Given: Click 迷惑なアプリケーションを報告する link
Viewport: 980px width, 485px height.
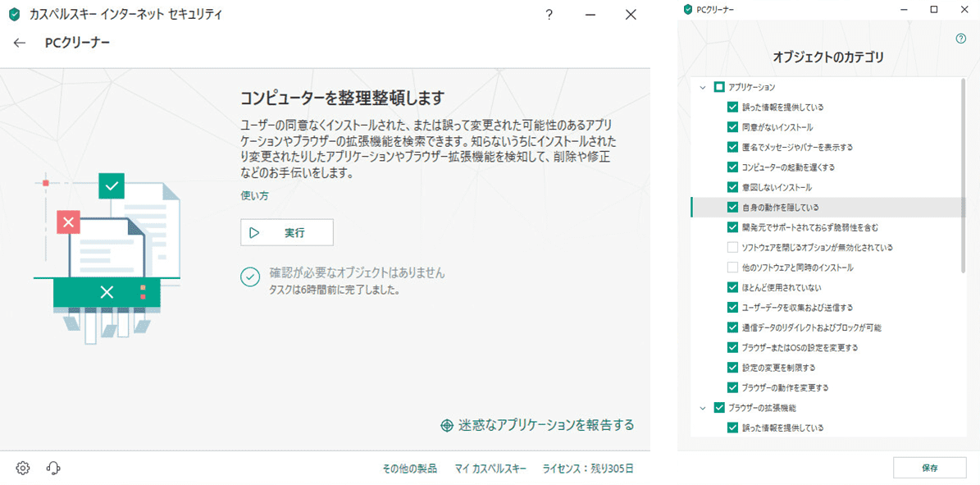Looking at the screenshot, I should (537, 426).
